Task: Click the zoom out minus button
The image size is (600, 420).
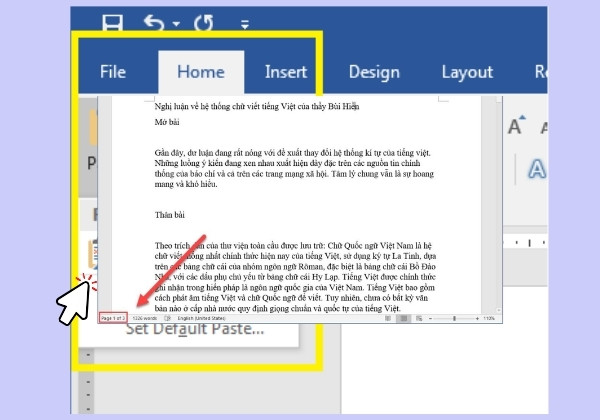Action: point(430,318)
